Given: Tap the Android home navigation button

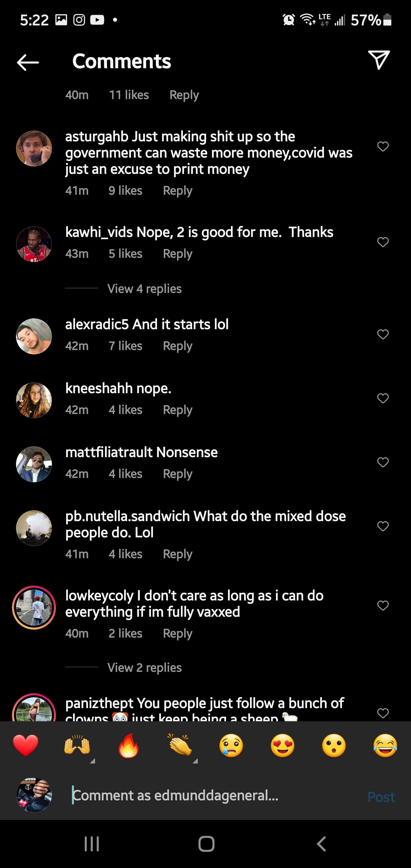Looking at the screenshot, I should 206,844.
